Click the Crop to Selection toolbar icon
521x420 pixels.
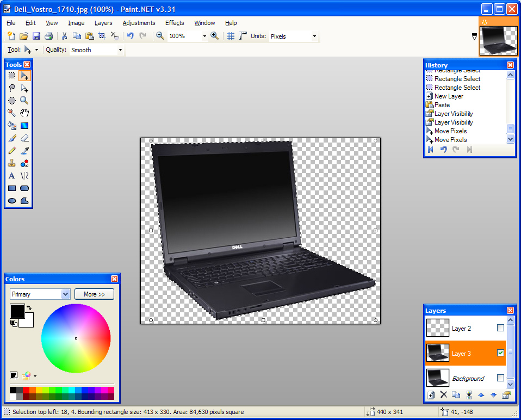coord(102,36)
